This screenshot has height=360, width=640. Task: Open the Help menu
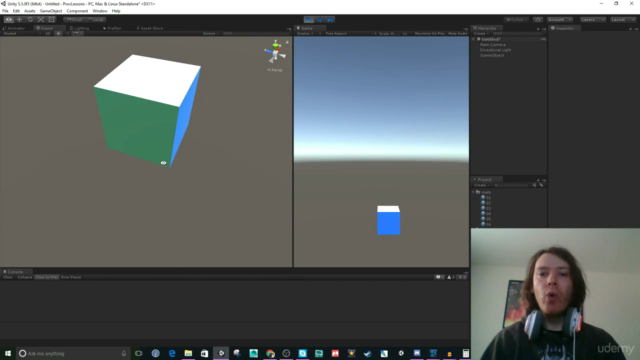click(x=116, y=11)
